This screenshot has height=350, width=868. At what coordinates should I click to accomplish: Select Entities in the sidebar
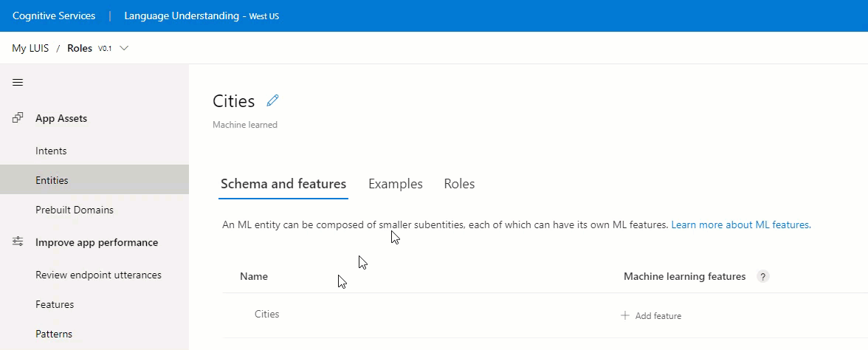pyautogui.click(x=52, y=180)
